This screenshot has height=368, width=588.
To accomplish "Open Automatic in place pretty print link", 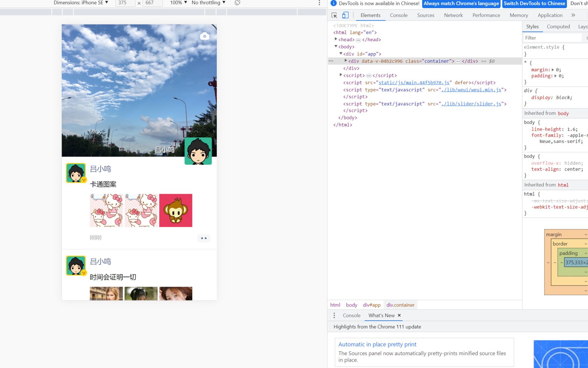I will (377, 344).
